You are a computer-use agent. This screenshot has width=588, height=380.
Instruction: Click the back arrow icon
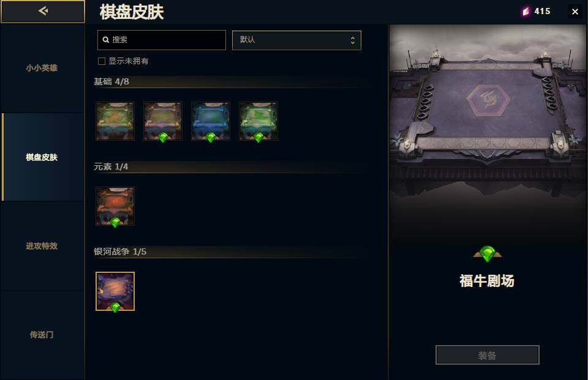coord(43,11)
